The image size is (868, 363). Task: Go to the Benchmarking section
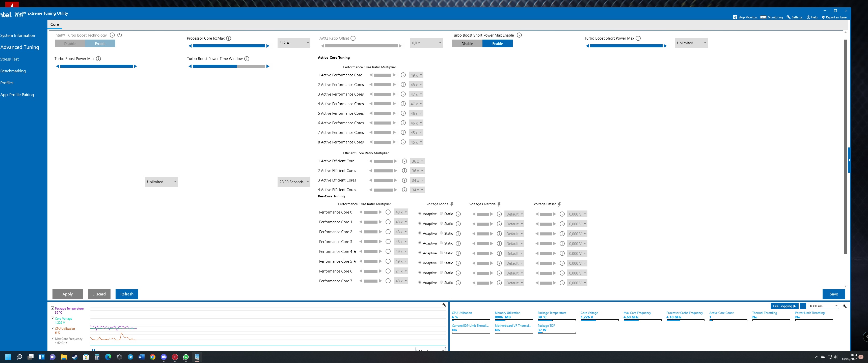pyautogui.click(x=13, y=71)
